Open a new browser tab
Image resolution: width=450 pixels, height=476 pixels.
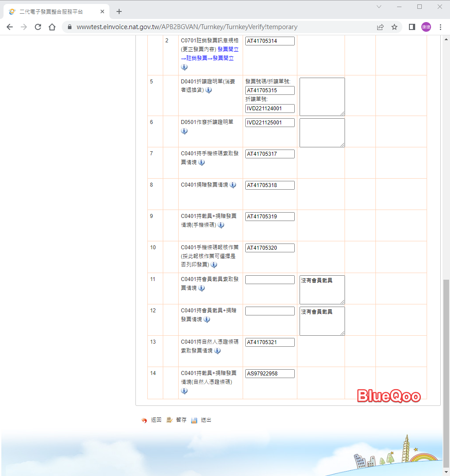point(119,11)
